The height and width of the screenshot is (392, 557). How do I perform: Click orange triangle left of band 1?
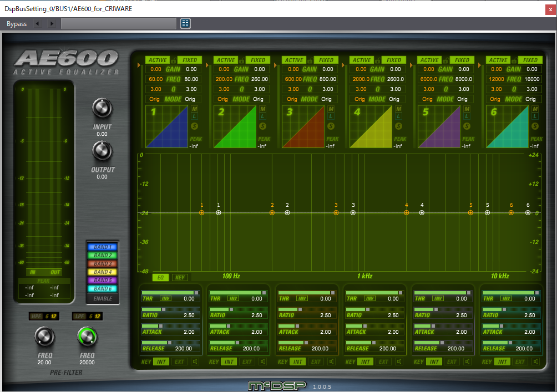click(139, 65)
